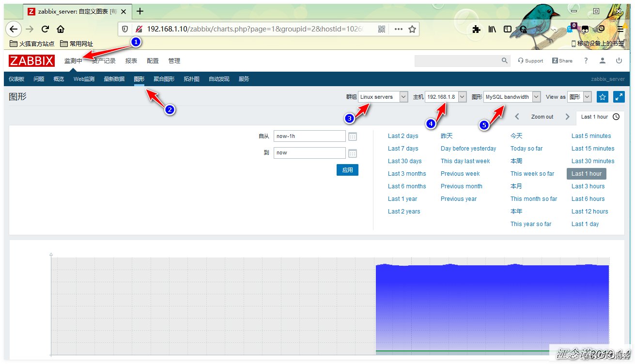This screenshot has width=635, height=364.
Task: Click the Zabbix search magnifier icon
Action: (505, 61)
